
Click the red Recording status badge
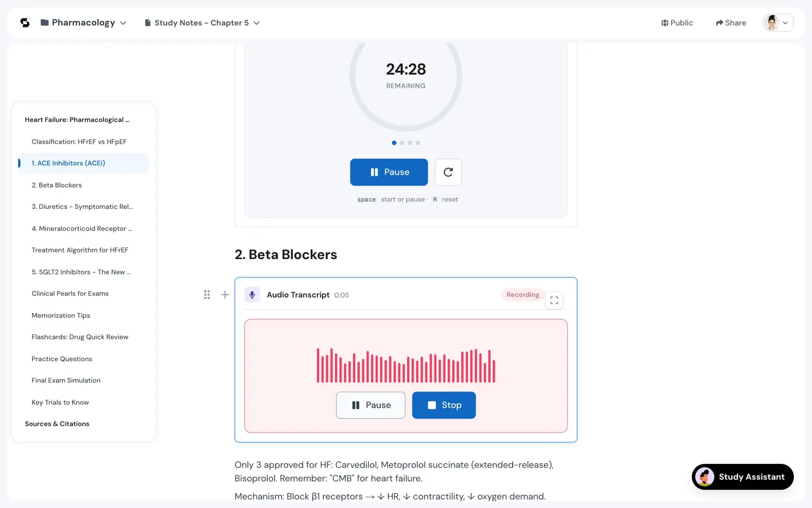tap(523, 295)
